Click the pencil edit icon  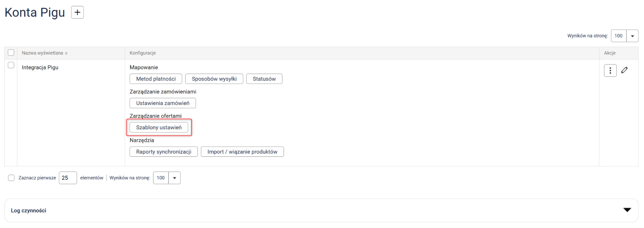[624, 70]
